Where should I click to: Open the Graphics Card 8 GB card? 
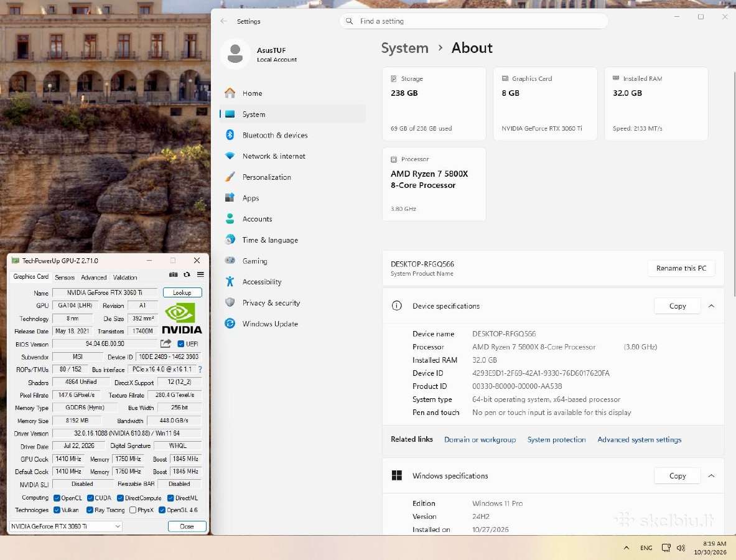(545, 104)
